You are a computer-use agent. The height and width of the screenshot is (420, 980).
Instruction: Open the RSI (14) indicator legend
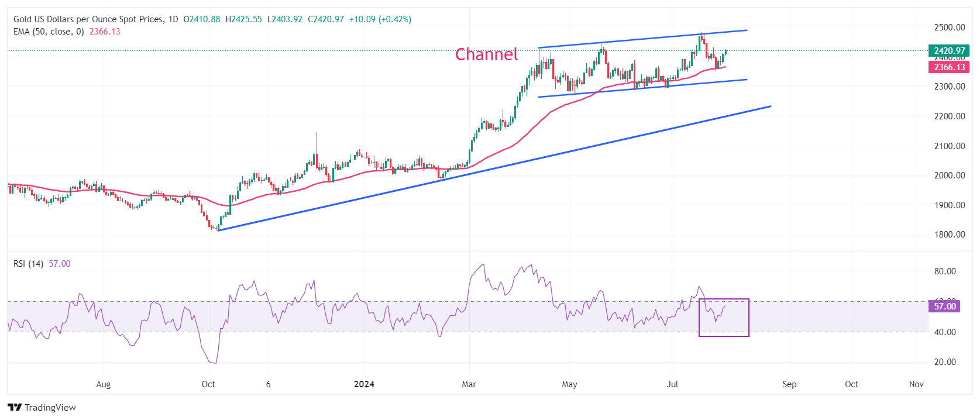coord(28,264)
